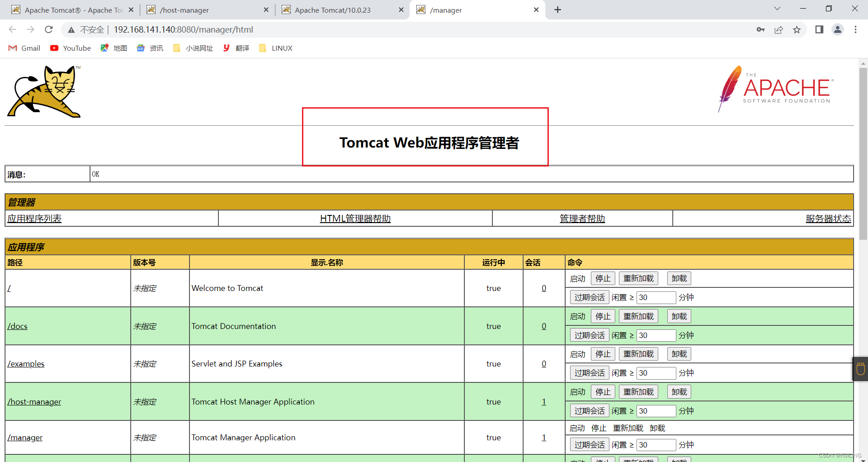Click the not-secure warning icon
Image resolution: width=868 pixels, height=462 pixels.
pyautogui.click(x=71, y=29)
